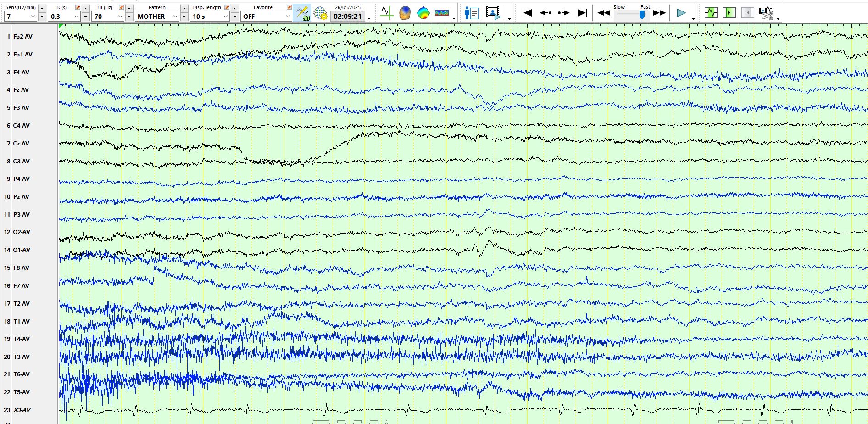Viewport: 868px width, 424px height.
Task: Open the Favorite dropdown set to OFF
Action: [288, 17]
